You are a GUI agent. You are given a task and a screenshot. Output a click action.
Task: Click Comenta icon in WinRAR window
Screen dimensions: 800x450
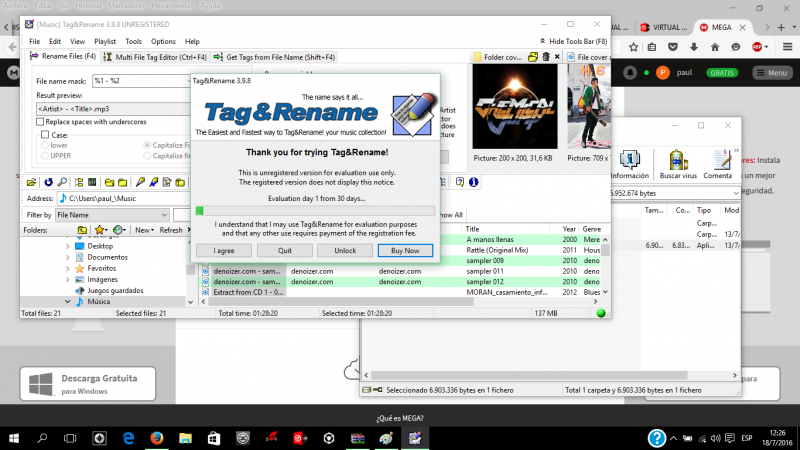coord(718,165)
